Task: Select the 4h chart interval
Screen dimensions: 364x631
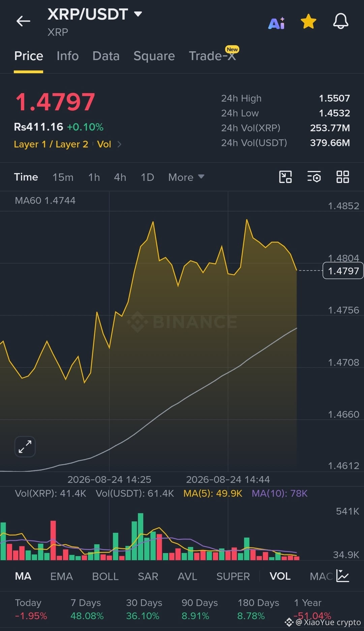Action: click(120, 177)
